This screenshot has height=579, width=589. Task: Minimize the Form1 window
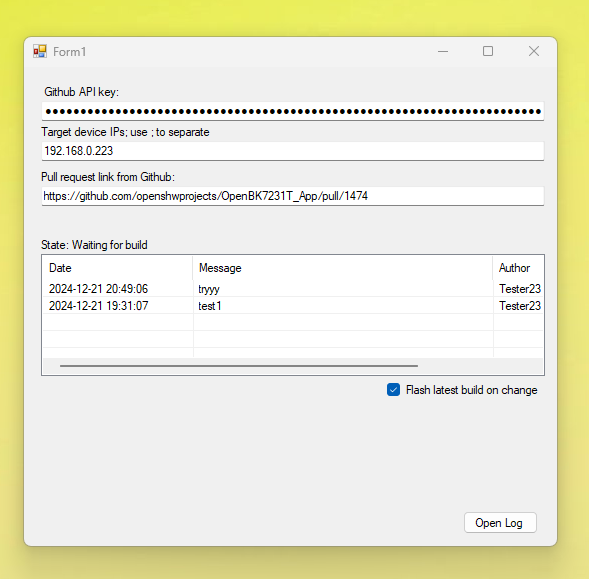click(x=443, y=51)
